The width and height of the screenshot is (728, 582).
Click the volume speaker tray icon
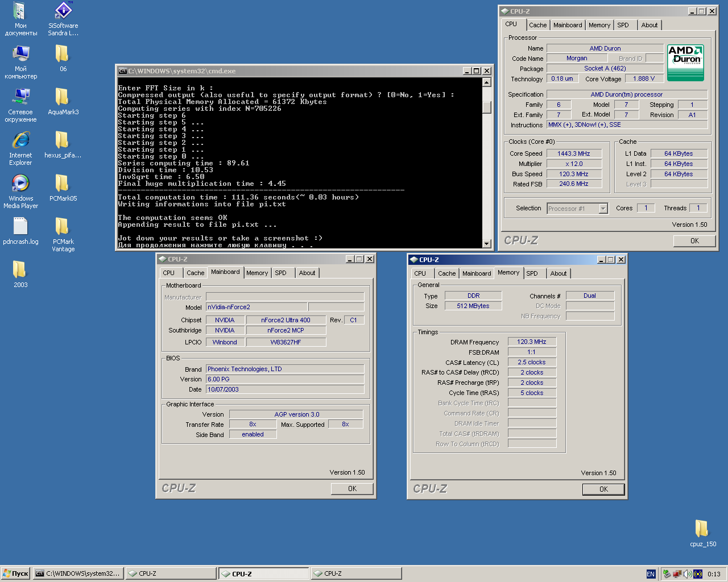688,574
